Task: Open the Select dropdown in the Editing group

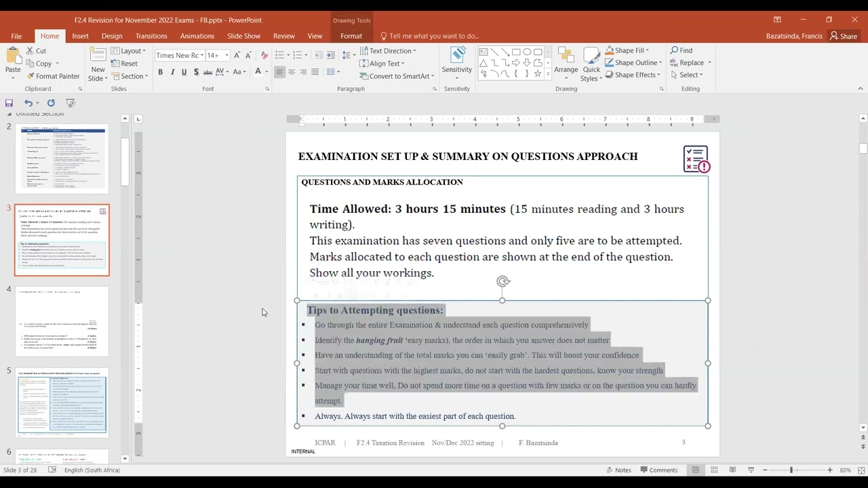Action: tap(687, 75)
